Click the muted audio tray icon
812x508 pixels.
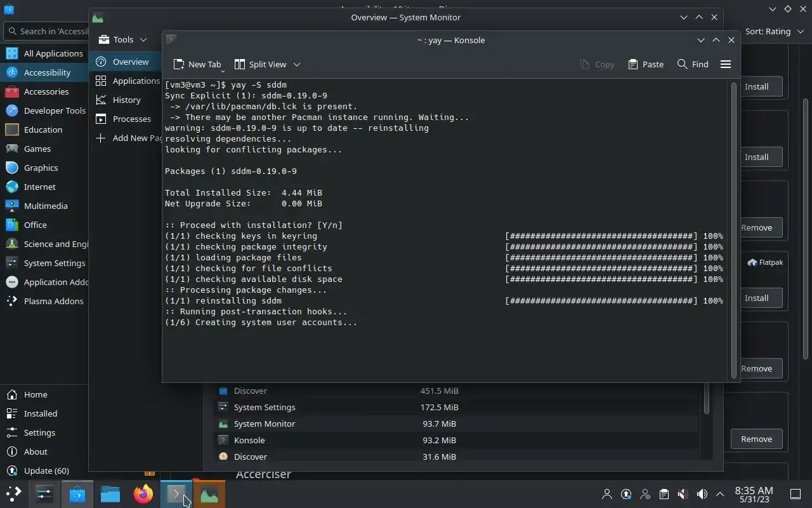coord(683,494)
